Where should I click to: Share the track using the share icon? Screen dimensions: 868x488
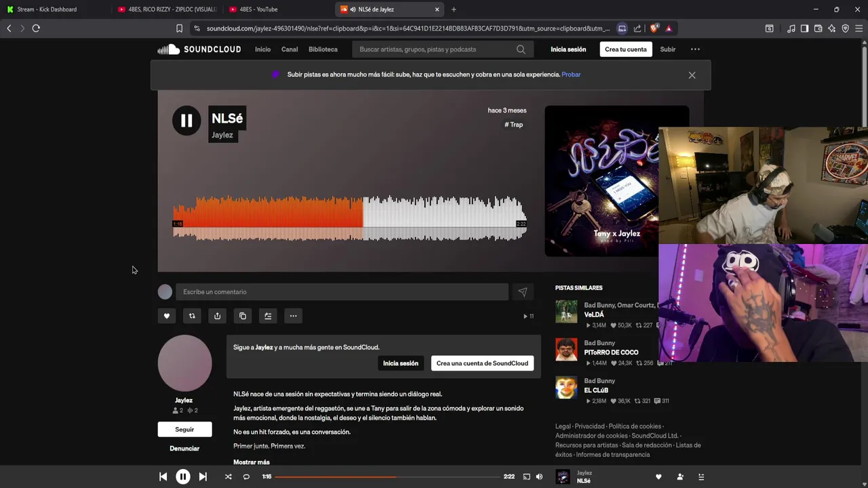point(217,316)
